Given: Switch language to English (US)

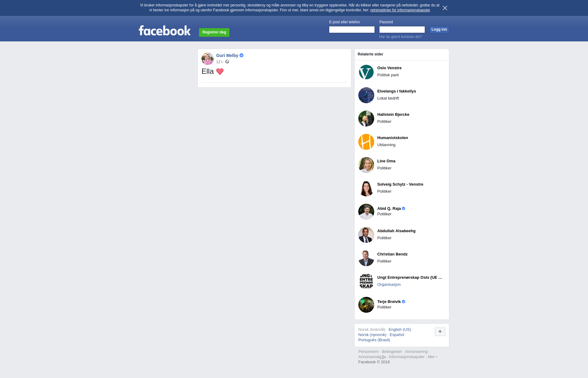Looking at the screenshot, I should point(400,330).
